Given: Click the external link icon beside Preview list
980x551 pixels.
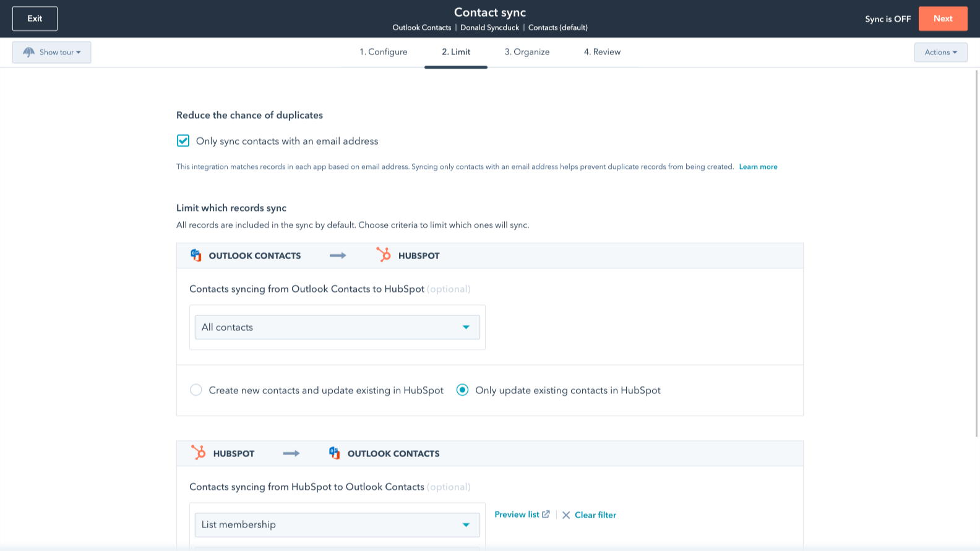Looking at the screenshot, I should pyautogui.click(x=546, y=515).
